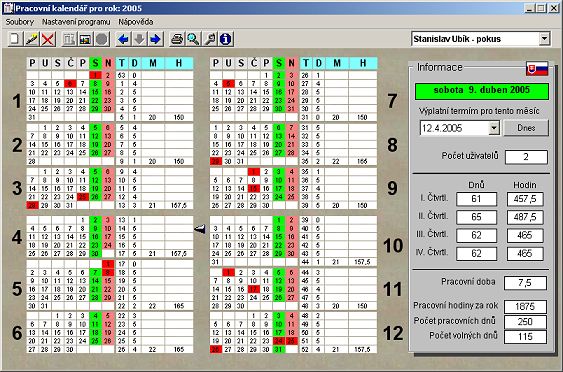Screen dimensions: 563x372
Task: Click the II. Čtvrtl. Dnů field with 65
Action: 476,217
